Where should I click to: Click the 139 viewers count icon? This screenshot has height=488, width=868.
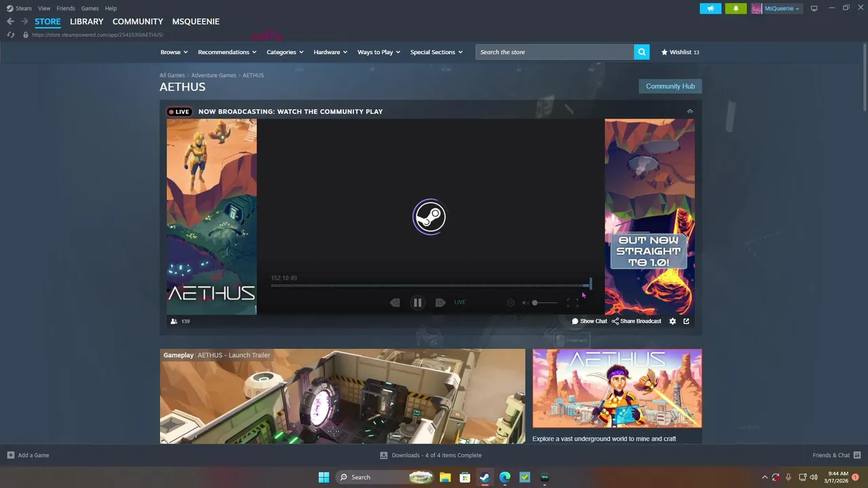174,321
